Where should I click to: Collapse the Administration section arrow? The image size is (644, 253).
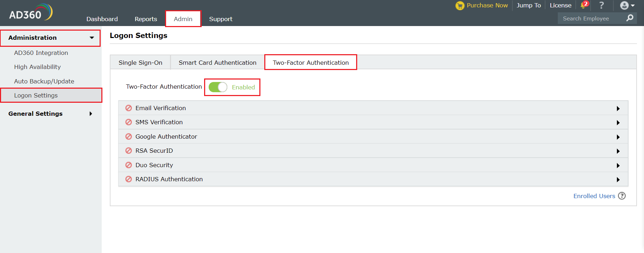click(92, 38)
